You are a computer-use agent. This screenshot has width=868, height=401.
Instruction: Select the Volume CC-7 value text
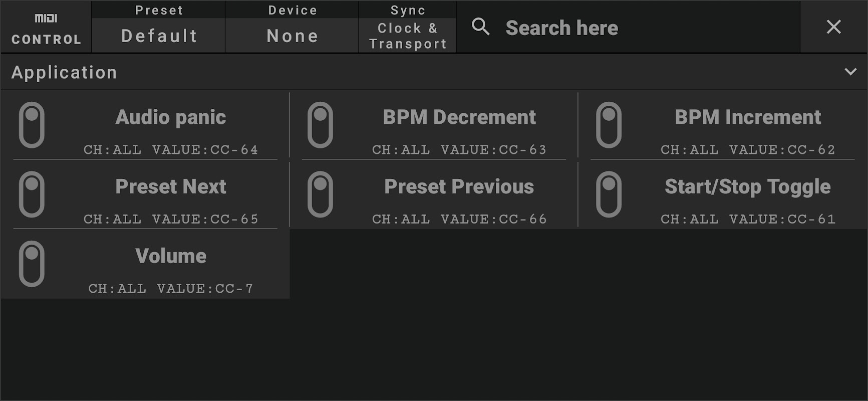(x=171, y=289)
